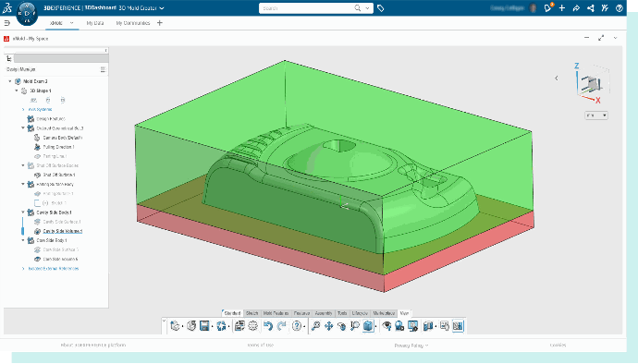Open the 3D Mold Creator app dropdown
The height and width of the screenshot is (364, 638).
pyautogui.click(x=162, y=8)
